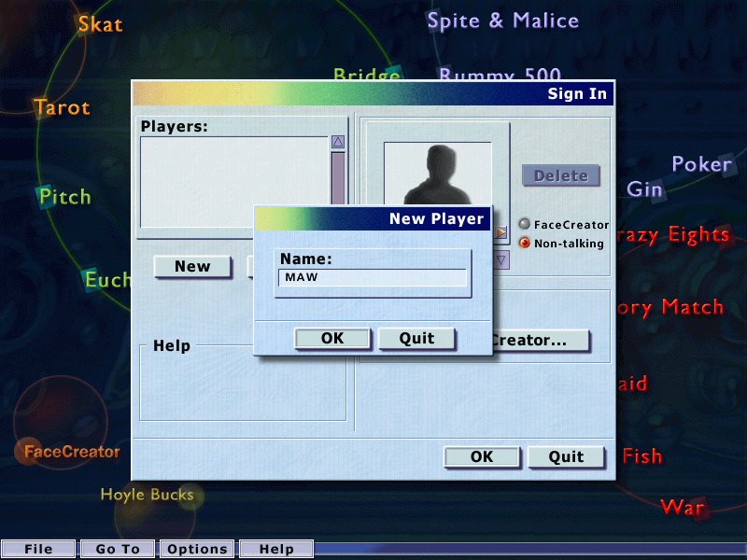
Task: Open FaceCreator from the main screen
Action: (x=72, y=452)
